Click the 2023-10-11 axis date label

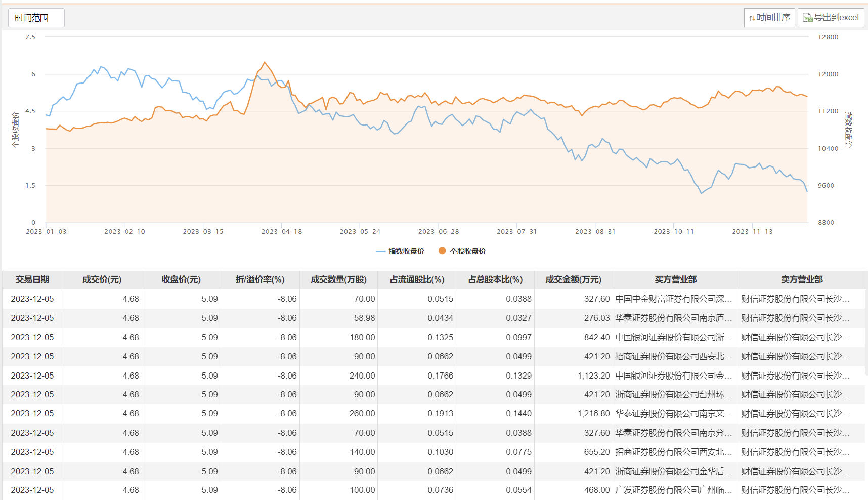[674, 232]
